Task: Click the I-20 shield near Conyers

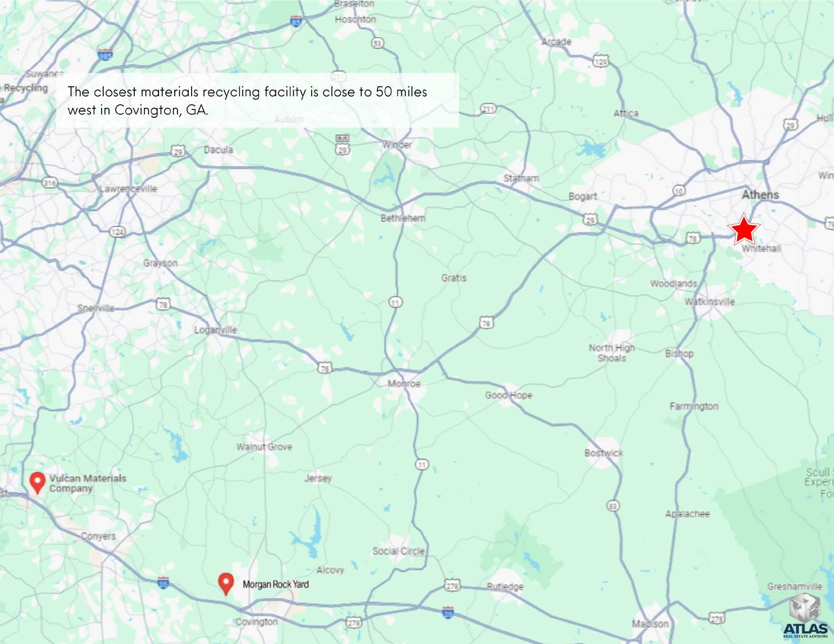Action: pyautogui.click(x=163, y=582)
